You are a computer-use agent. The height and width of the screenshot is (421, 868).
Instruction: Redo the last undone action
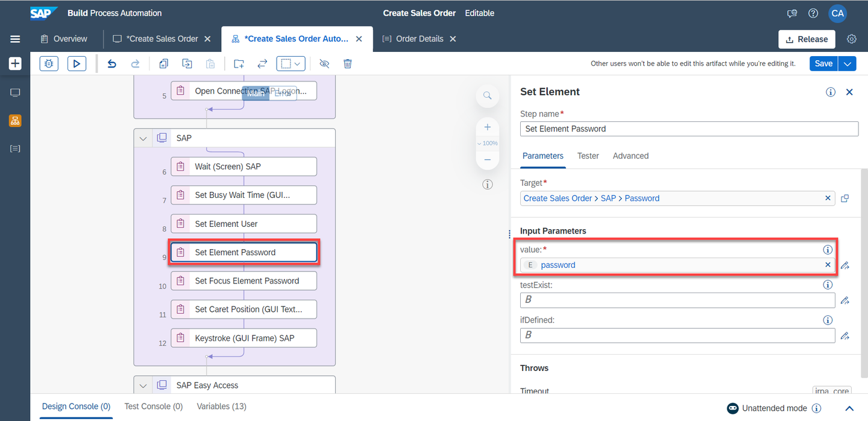136,63
